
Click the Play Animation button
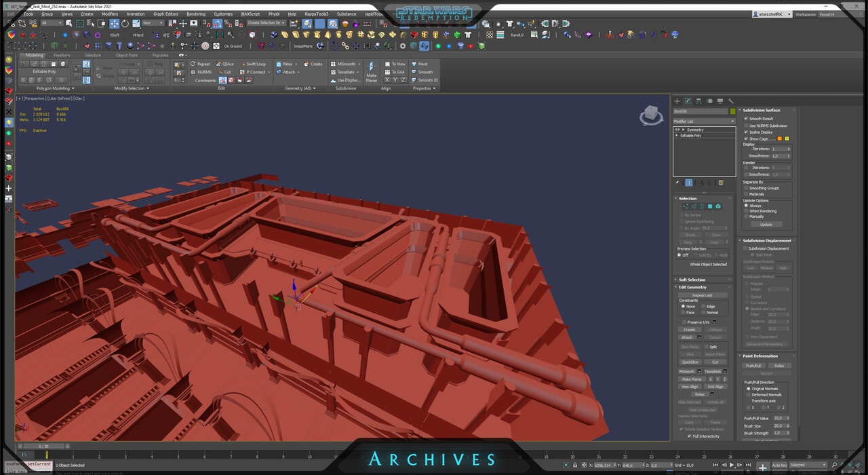point(731,465)
